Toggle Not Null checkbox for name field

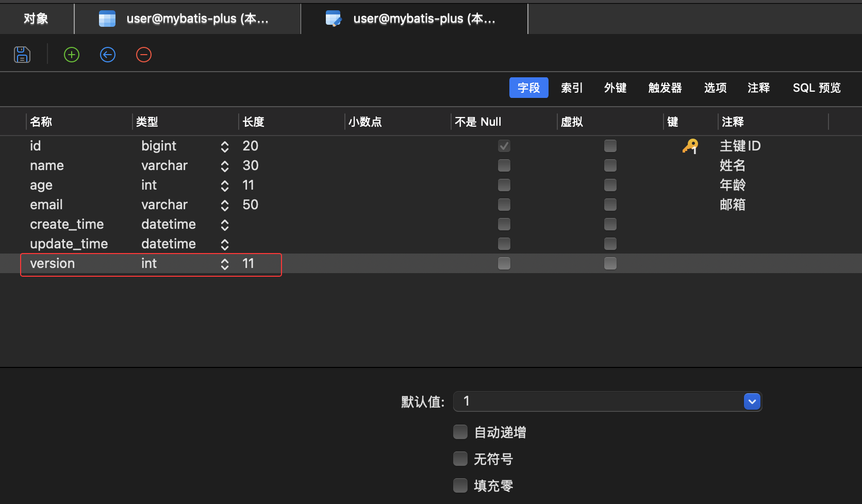(x=504, y=165)
